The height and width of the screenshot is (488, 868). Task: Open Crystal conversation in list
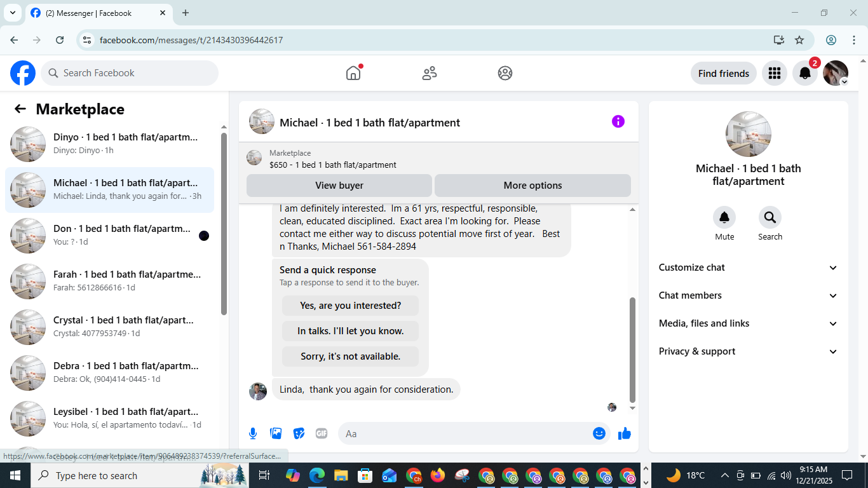coord(109,327)
